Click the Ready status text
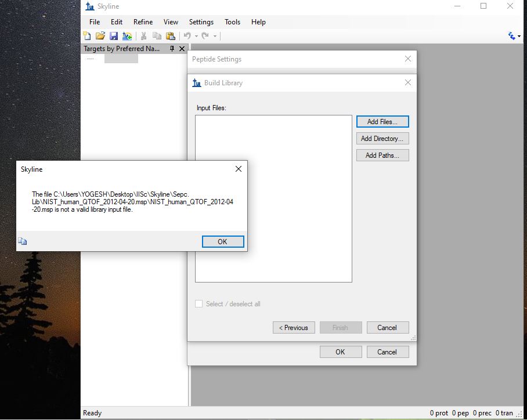The image size is (527, 420). tap(92, 413)
